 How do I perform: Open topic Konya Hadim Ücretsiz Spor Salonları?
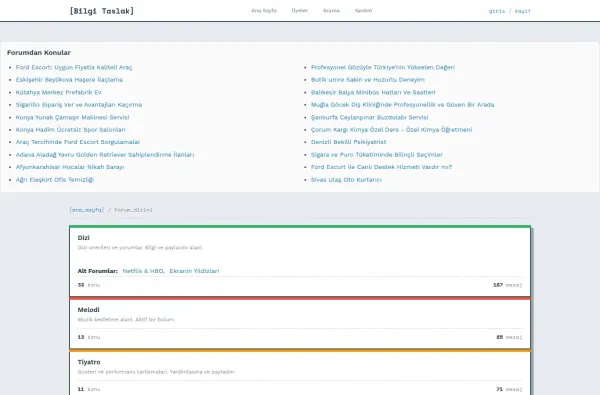click(70, 129)
